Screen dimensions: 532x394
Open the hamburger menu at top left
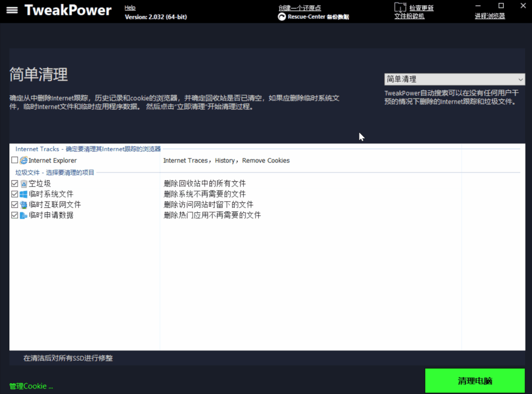(x=12, y=10)
